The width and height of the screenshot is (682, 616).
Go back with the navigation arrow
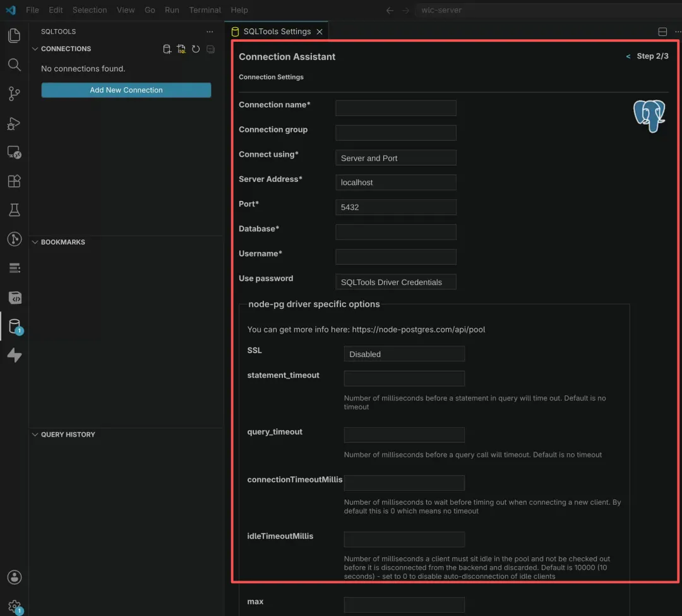tap(390, 10)
